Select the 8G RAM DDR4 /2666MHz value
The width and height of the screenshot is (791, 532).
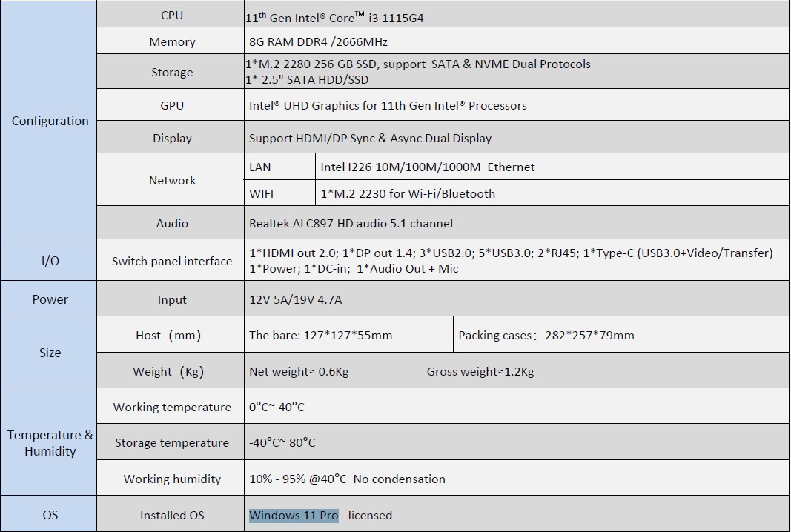click(318, 41)
